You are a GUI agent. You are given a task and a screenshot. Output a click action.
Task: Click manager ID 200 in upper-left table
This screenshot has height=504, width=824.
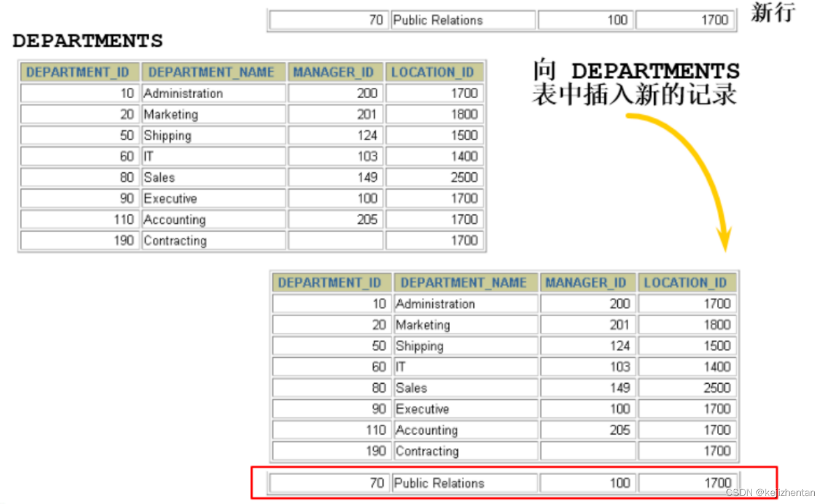(367, 93)
